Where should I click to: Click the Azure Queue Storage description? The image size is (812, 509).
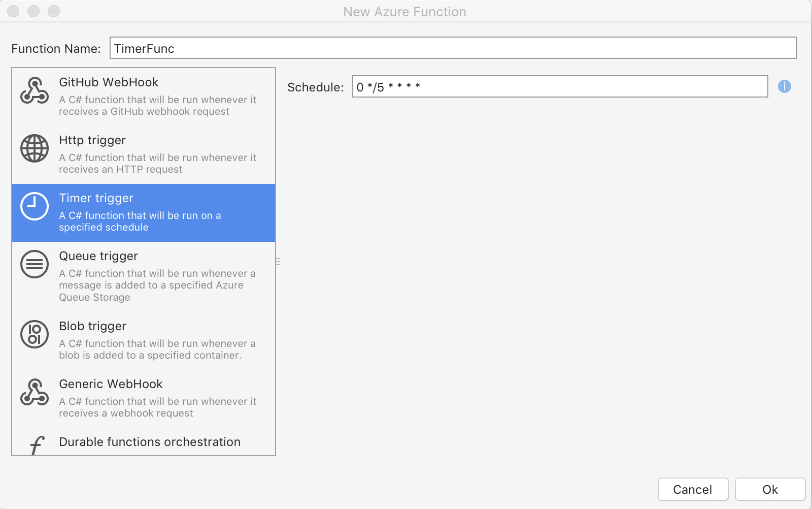click(157, 285)
